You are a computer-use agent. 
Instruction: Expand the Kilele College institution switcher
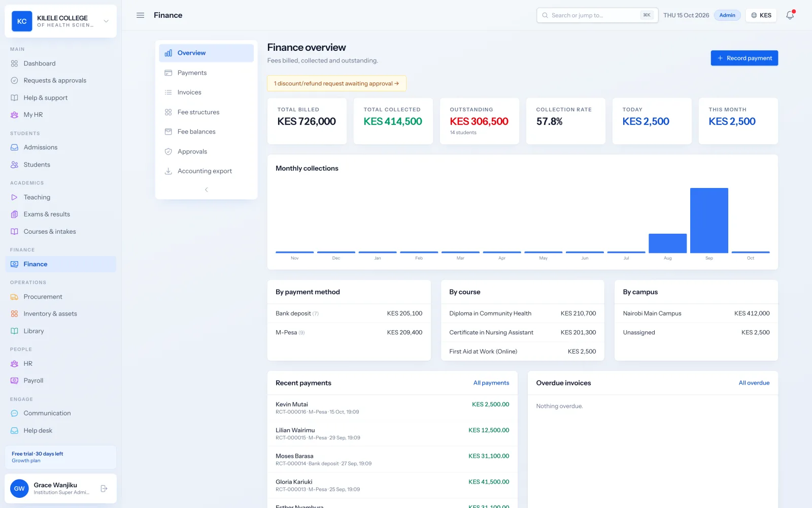point(61,21)
